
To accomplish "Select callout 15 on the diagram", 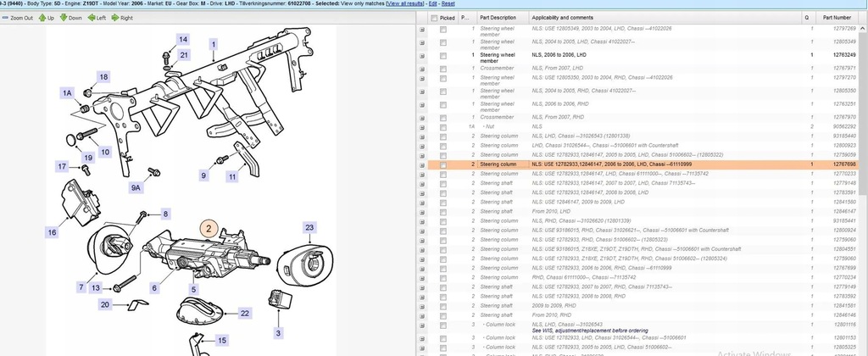I will 221,341.
